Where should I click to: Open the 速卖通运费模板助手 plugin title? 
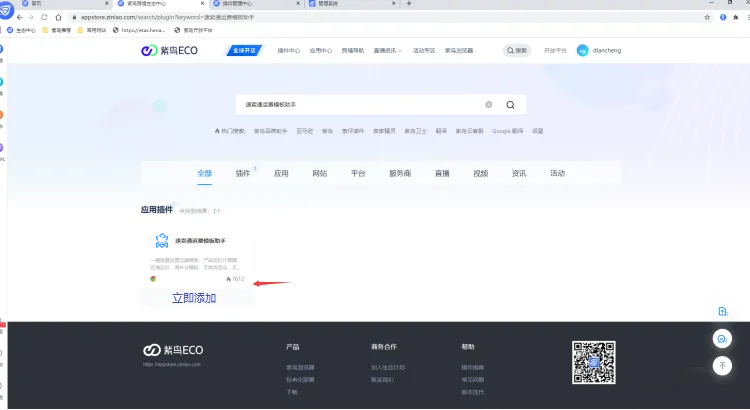200,241
